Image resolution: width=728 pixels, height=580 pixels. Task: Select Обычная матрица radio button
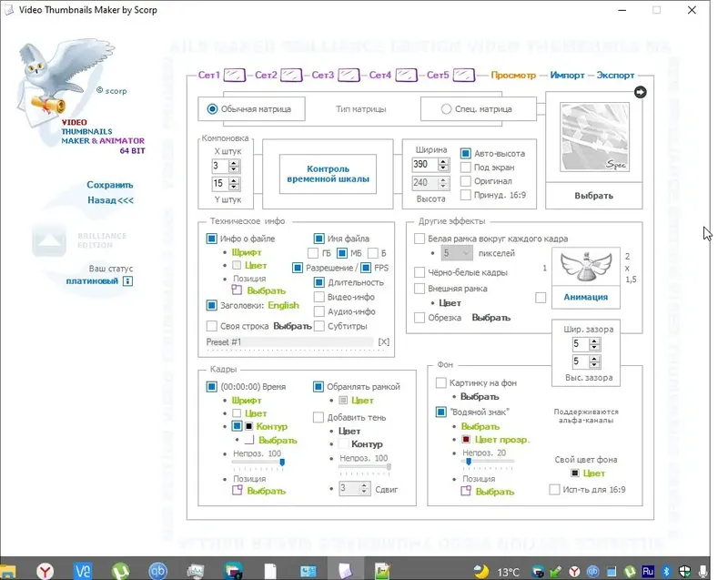(212, 108)
